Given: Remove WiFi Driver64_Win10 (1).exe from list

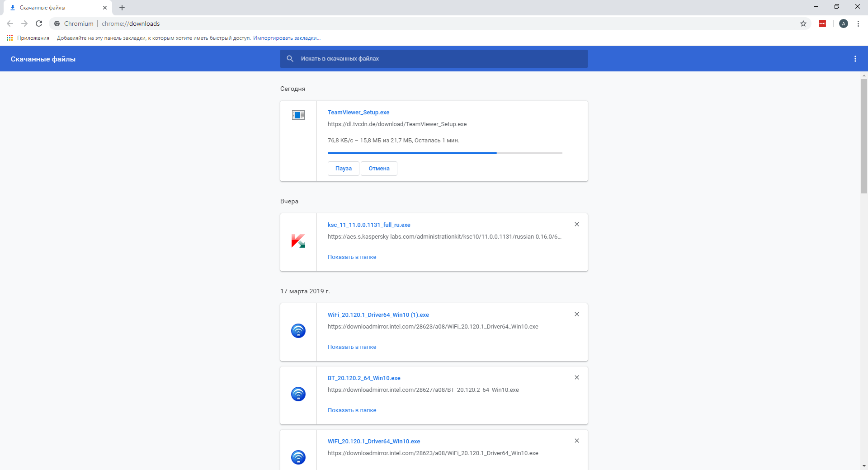Looking at the screenshot, I should point(577,314).
